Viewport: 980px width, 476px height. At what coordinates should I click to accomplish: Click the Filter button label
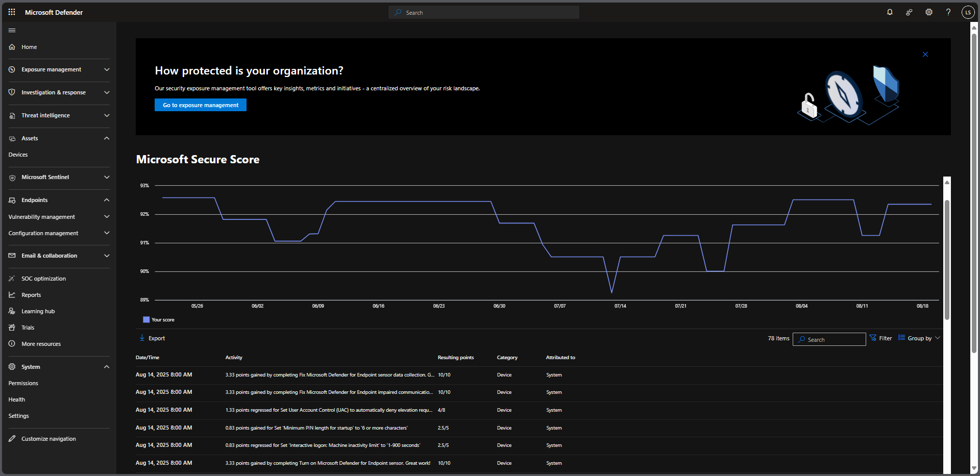point(886,338)
